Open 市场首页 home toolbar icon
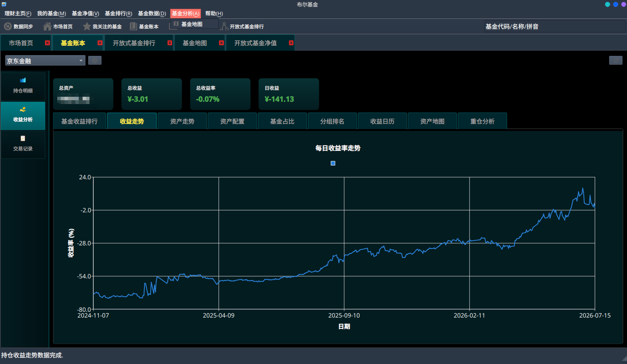The height and width of the screenshot is (364, 627). 47,26
